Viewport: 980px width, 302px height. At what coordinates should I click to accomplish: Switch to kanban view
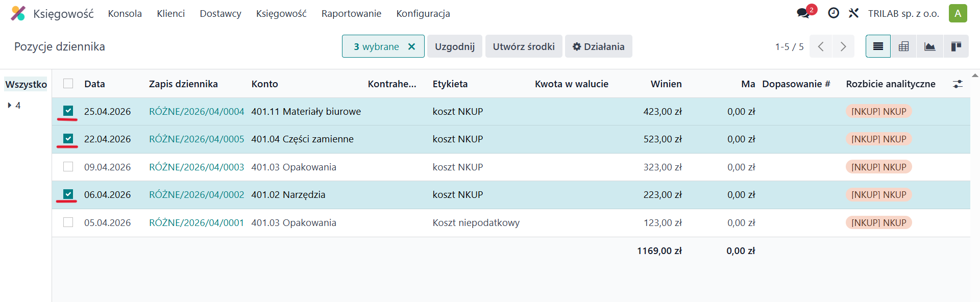pos(956,46)
